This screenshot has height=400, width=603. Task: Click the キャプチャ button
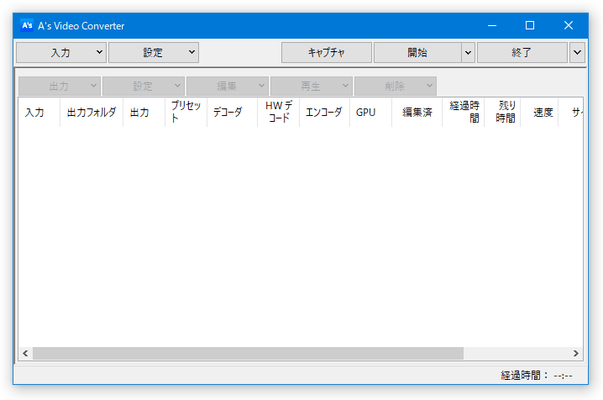[326, 52]
